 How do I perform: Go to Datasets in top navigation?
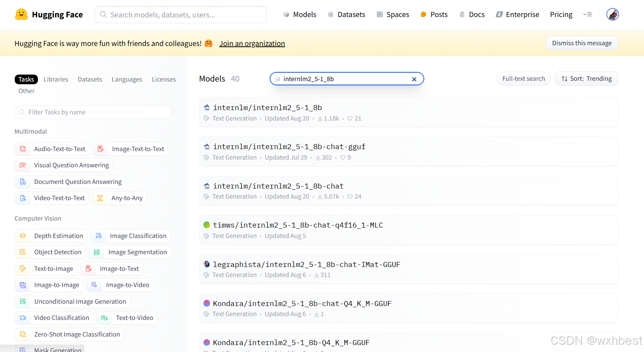[x=347, y=14]
